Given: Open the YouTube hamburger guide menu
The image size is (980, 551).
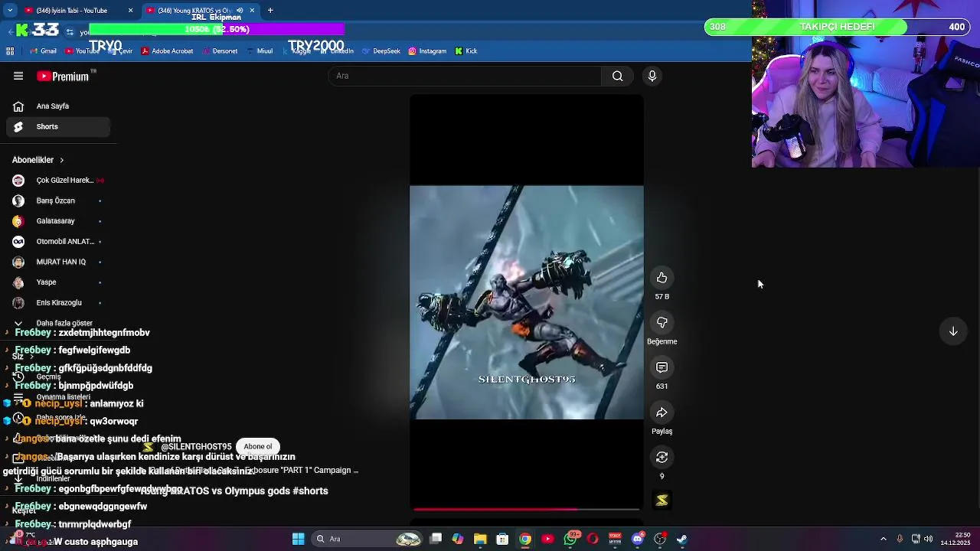Looking at the screenshot, I should pos(18,76).
